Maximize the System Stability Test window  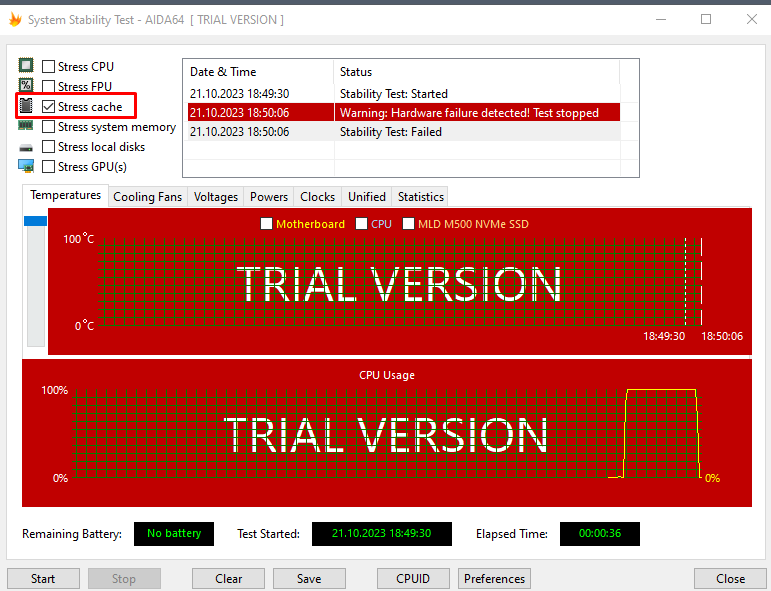click(x=706, y=19)
